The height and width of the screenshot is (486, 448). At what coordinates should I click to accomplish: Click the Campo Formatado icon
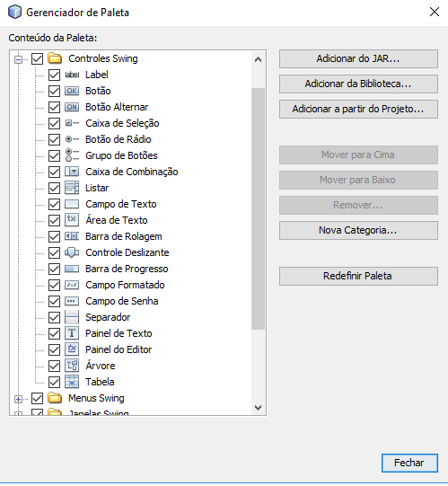coord(72,285)
